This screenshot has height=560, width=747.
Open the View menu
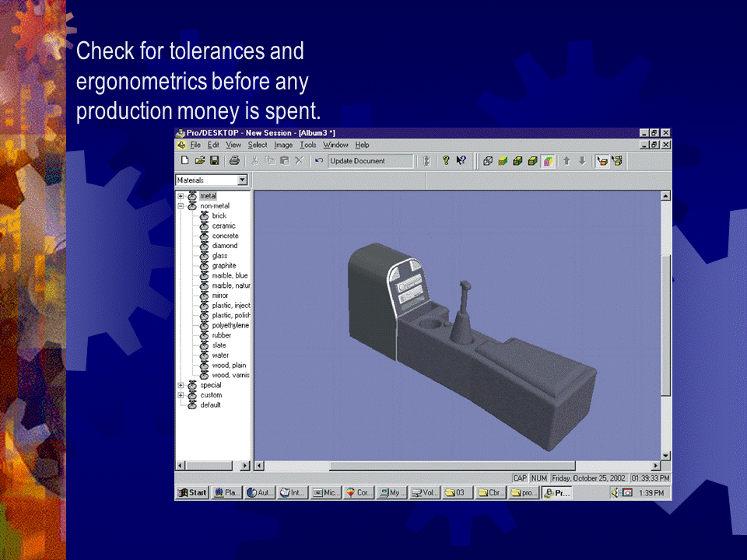tap(233, 145)
